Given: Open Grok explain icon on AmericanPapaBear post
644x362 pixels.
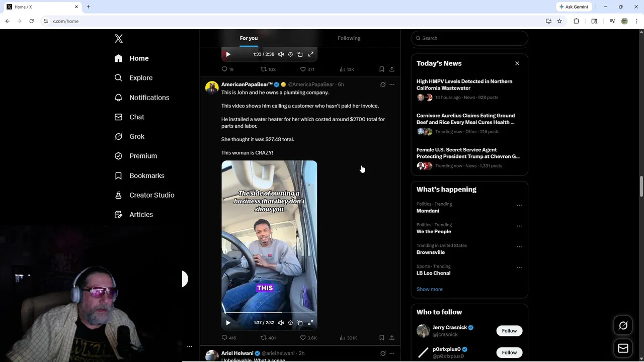Looking at the screenshot, I should point(383,84).
